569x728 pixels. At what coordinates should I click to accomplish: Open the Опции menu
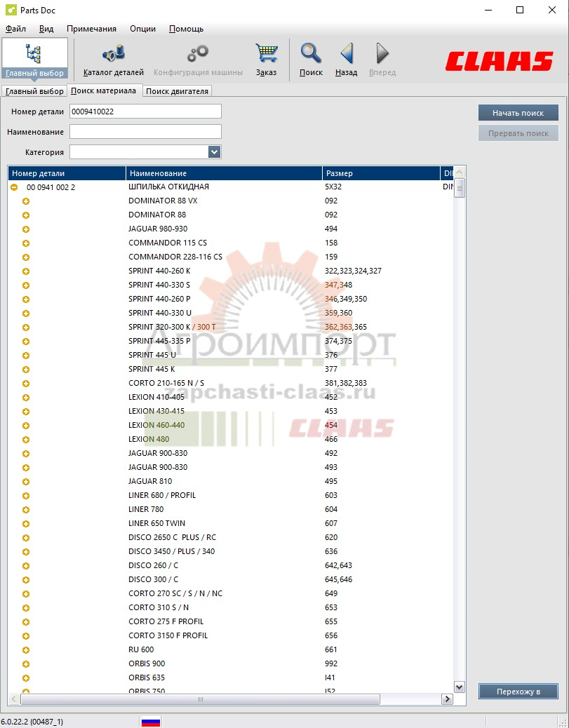pos(142,29)
